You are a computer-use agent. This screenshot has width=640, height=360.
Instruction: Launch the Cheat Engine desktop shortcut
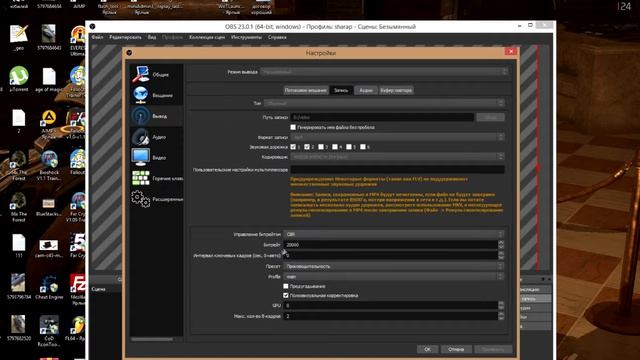(49, 287)
